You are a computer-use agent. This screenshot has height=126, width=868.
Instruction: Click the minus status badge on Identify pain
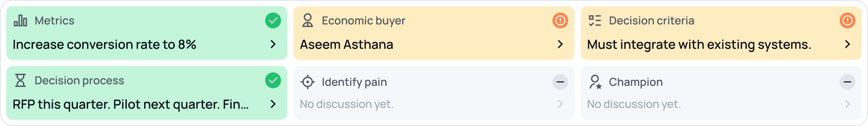[560, 82]
